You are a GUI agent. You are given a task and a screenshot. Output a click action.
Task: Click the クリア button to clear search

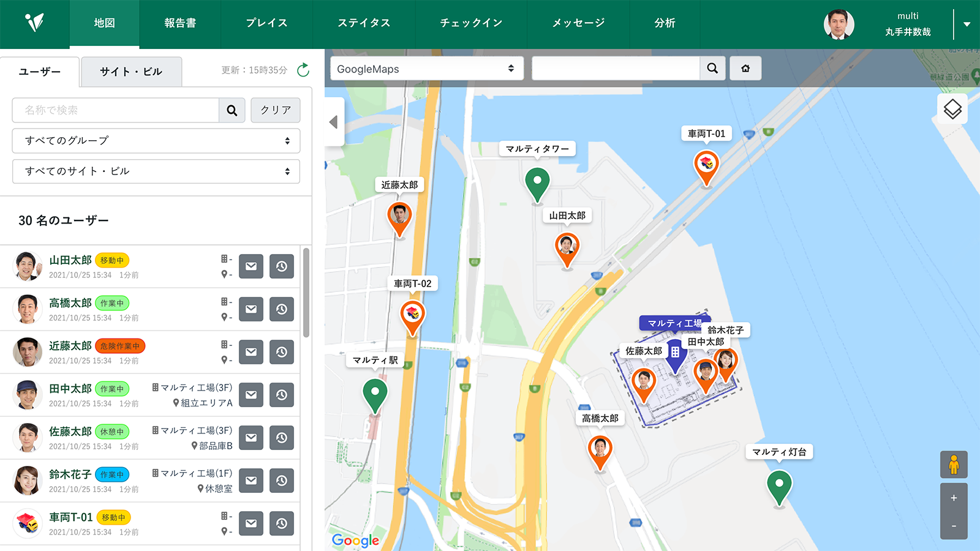click(275, 110)
